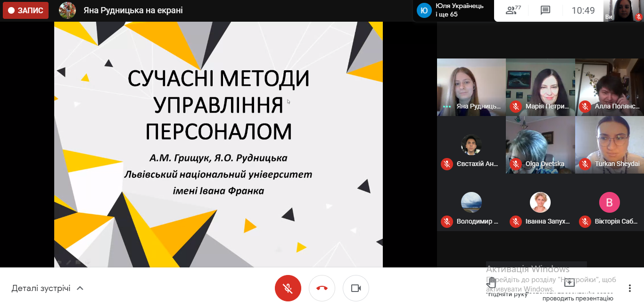Select Olga Ovetska's video tile
644x308 pixels.
(540, 145)
